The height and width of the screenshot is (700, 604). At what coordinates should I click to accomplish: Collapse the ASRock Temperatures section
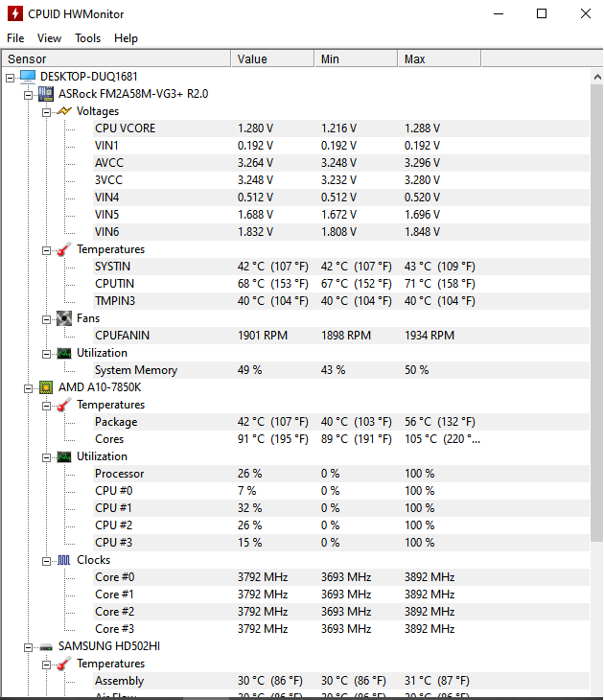(46, 250)
